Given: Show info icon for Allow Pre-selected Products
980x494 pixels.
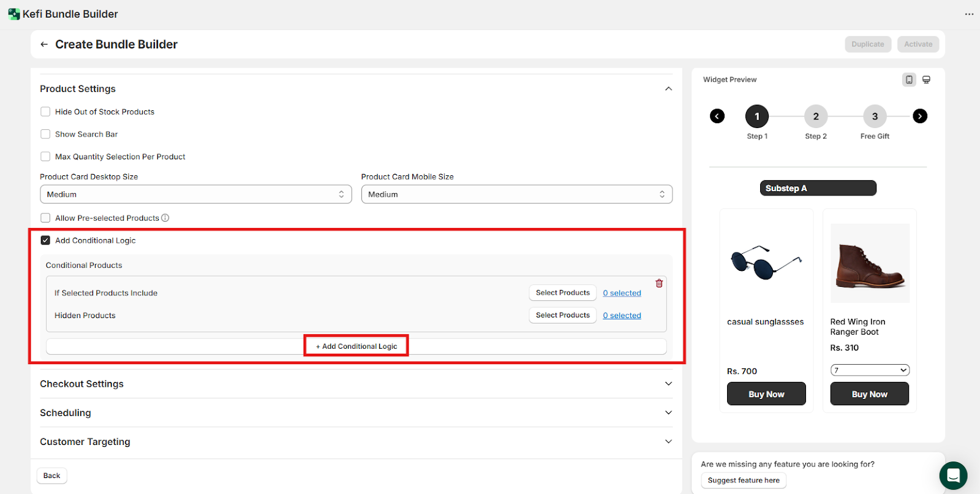Looking at the screenshot, I should (x=165, y=218).
